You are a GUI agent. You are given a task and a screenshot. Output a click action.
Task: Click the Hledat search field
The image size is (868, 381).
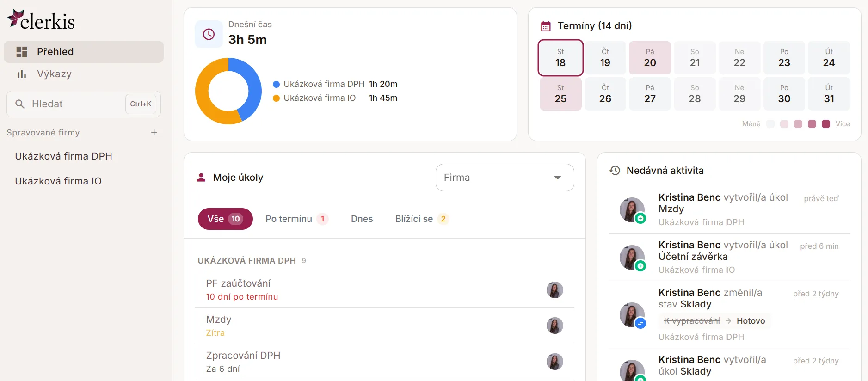coord(84,104)
